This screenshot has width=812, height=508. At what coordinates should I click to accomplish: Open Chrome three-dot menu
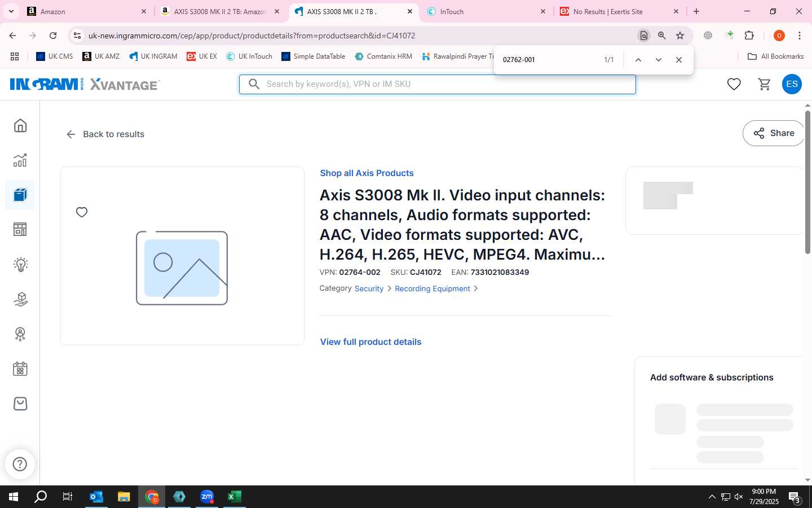coord(800,36)
